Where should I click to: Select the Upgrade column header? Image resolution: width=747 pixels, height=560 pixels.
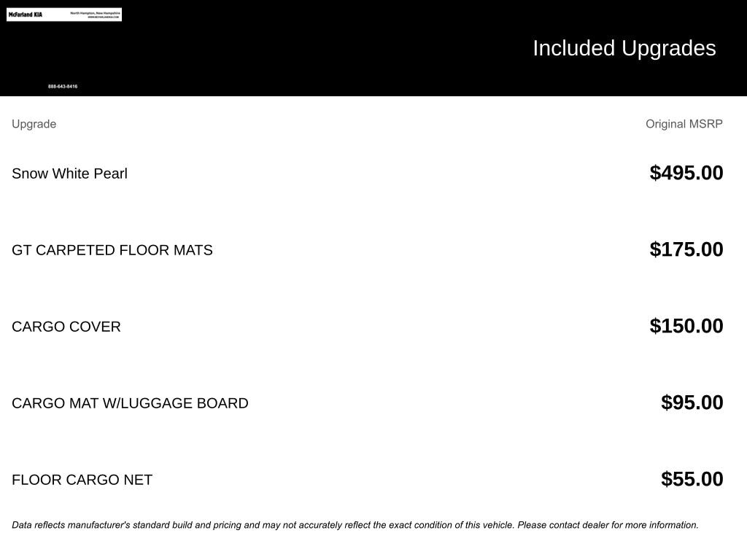(x=34, y=124)
